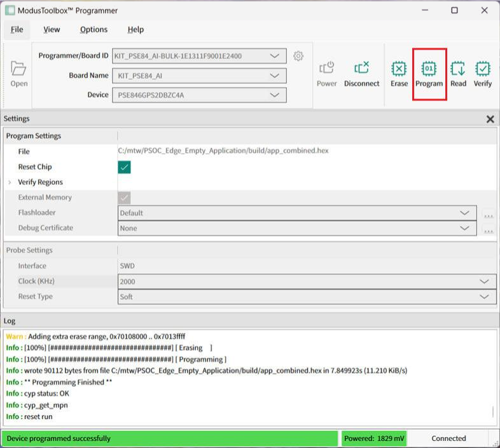Browse for Debug Certificate with ellipsis button
Screen dimensions: 500x448
[x=488, y=229]
